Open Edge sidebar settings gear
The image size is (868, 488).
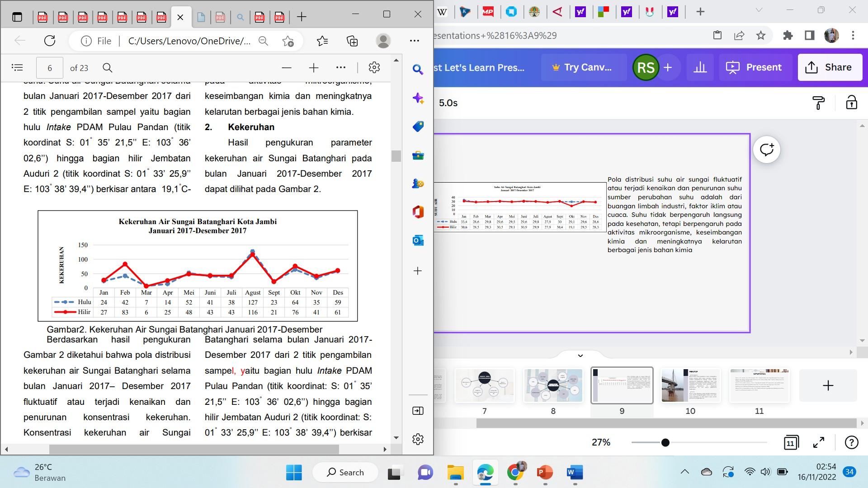point(418,439)
